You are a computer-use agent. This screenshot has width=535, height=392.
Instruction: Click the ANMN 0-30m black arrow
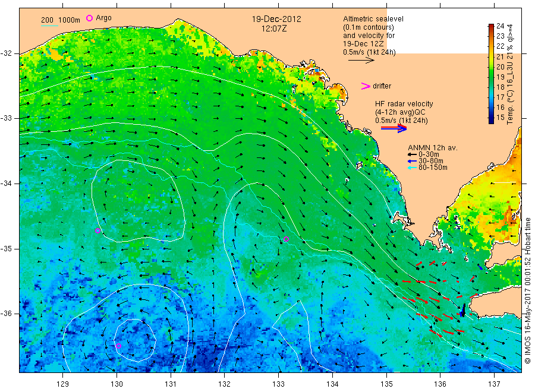413,155
